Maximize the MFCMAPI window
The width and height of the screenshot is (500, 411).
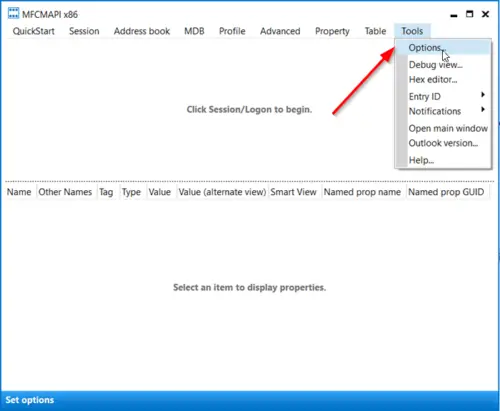tap(470, 14)
